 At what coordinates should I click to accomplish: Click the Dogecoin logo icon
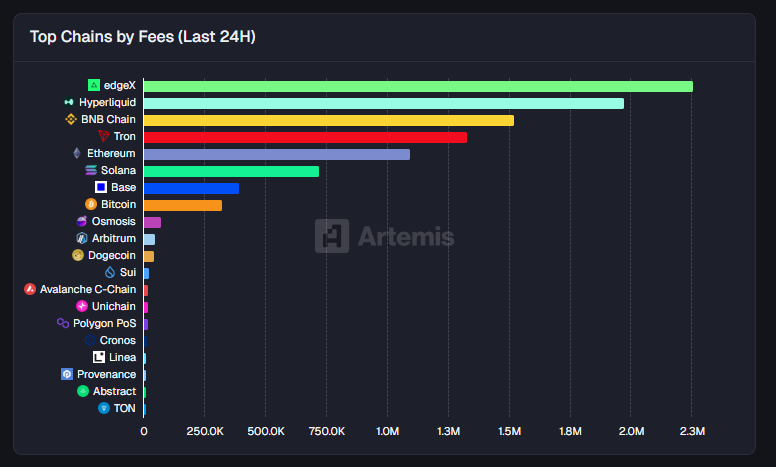pos(78,256)
